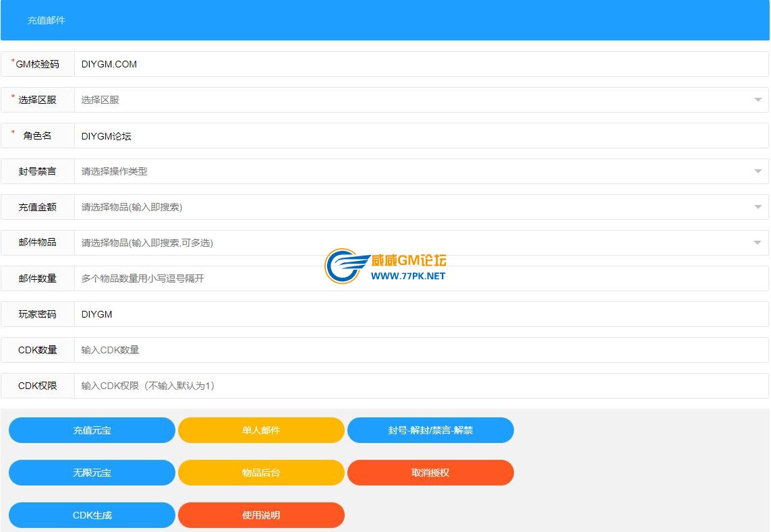Viewport: 771px width, 532px height.
Task: Click the 玩家密码 input field
Action: click(418, 314)
